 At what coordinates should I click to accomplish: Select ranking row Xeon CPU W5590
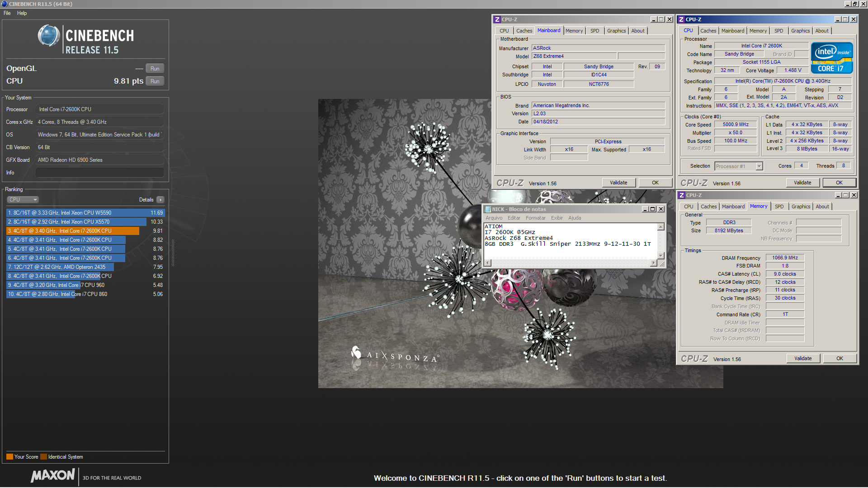tap(85, 213)
